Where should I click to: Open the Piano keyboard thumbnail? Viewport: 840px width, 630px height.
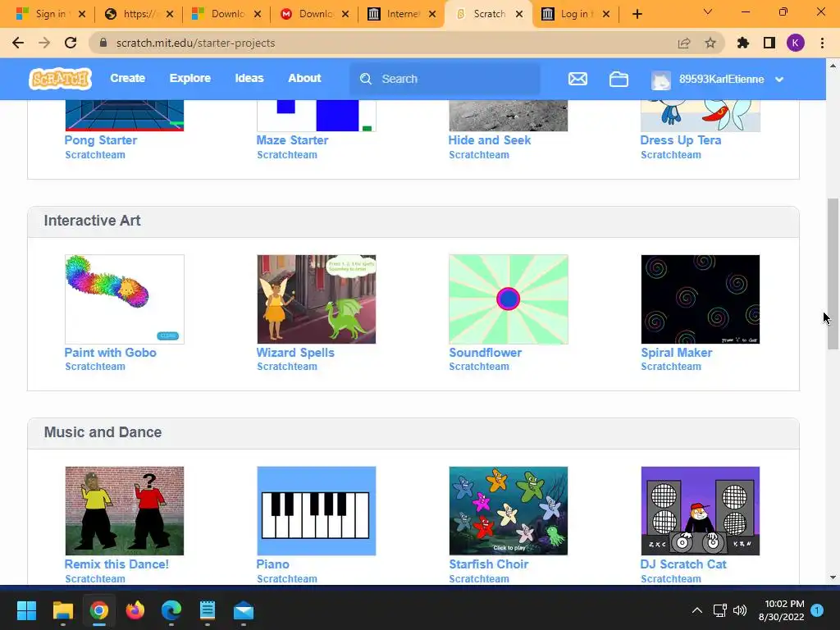(316, 510)
